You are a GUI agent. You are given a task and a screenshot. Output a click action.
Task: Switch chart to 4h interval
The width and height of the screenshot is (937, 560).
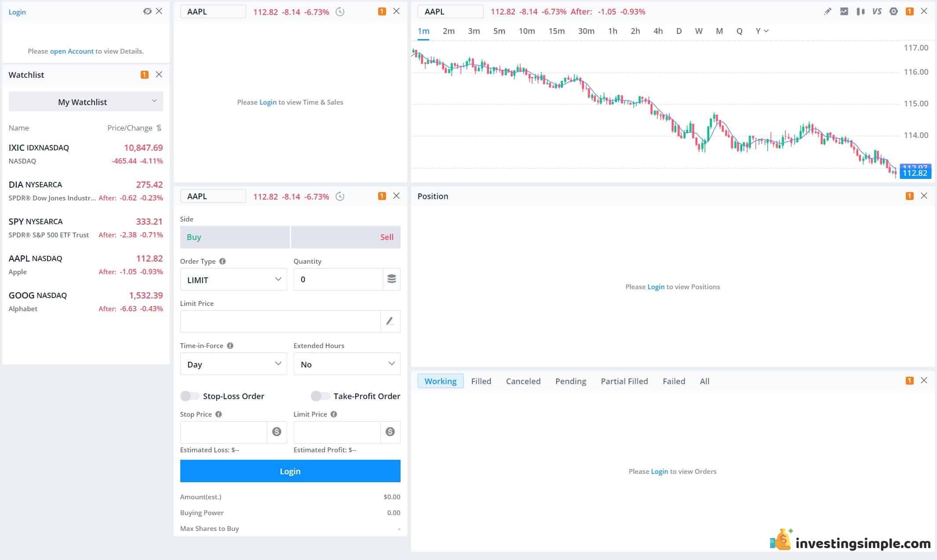tap(658, 31)
